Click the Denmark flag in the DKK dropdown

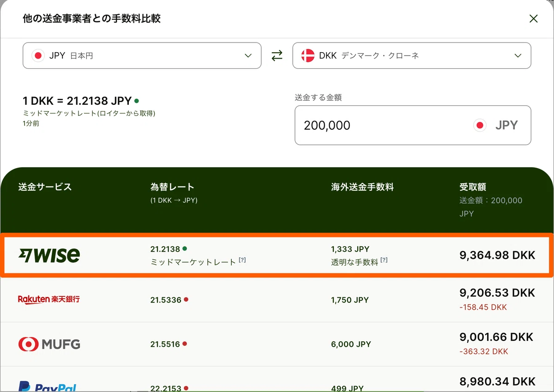307,56
